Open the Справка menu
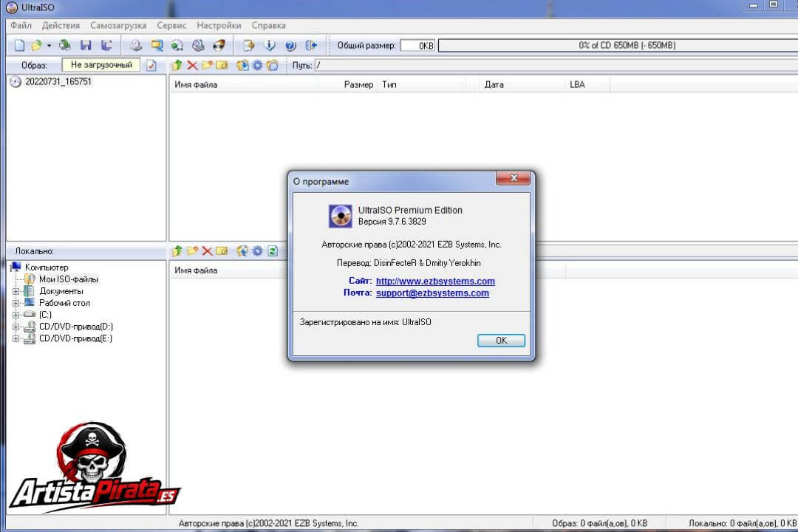Viewport: 798px width, 532px height. [x=268, y=25]
